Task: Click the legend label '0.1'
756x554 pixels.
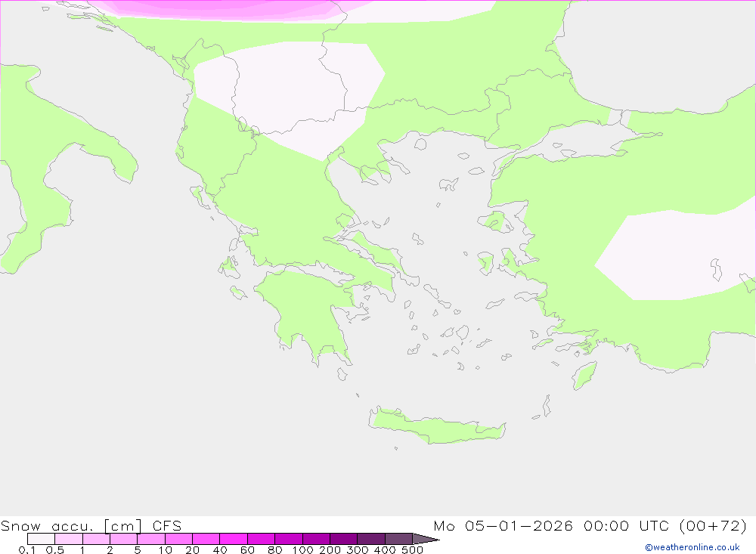Action: tap(27, 550)
